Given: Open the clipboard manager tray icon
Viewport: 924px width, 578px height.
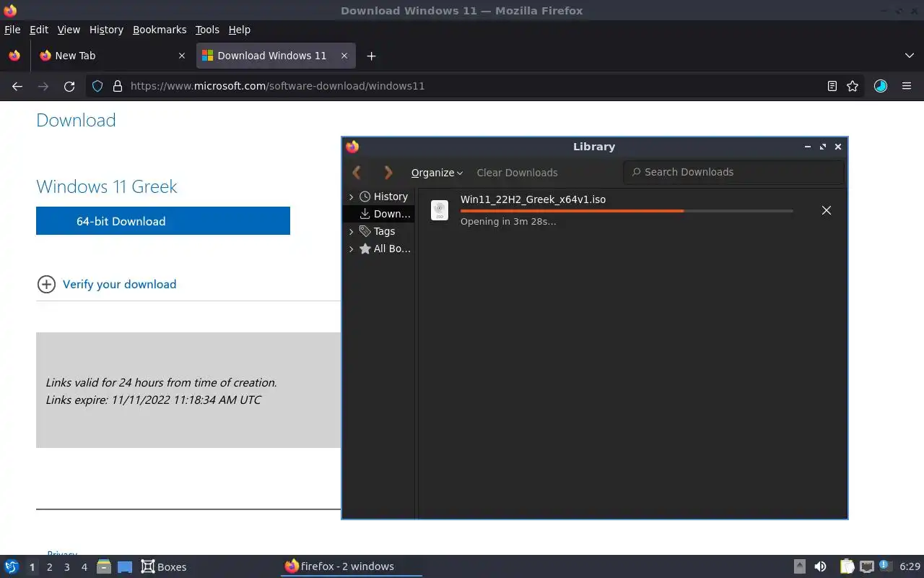Looking at the screenshot, I should coord(847,566).
